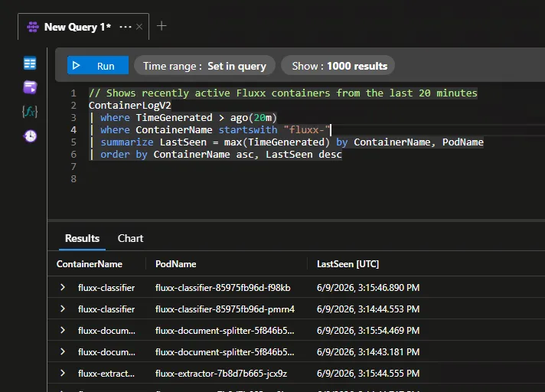
Task: Click the ago(20m) filter on line 3
Action: coord(253,117)
